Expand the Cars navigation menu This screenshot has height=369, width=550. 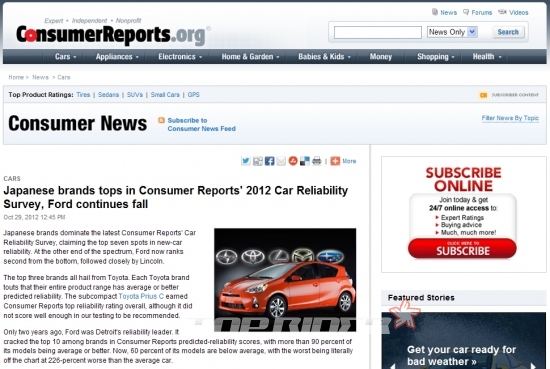pyautogui.click(x=66, y=56)
